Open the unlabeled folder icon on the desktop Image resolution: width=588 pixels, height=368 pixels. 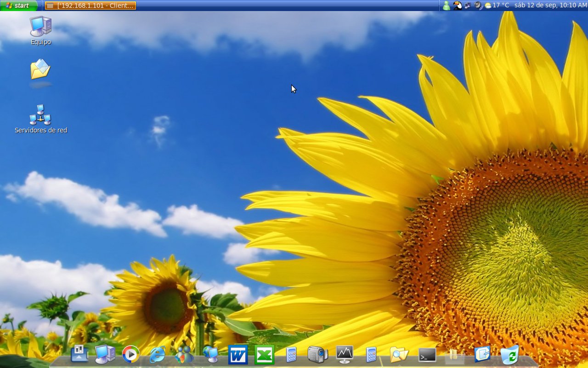tap(40, 70)
